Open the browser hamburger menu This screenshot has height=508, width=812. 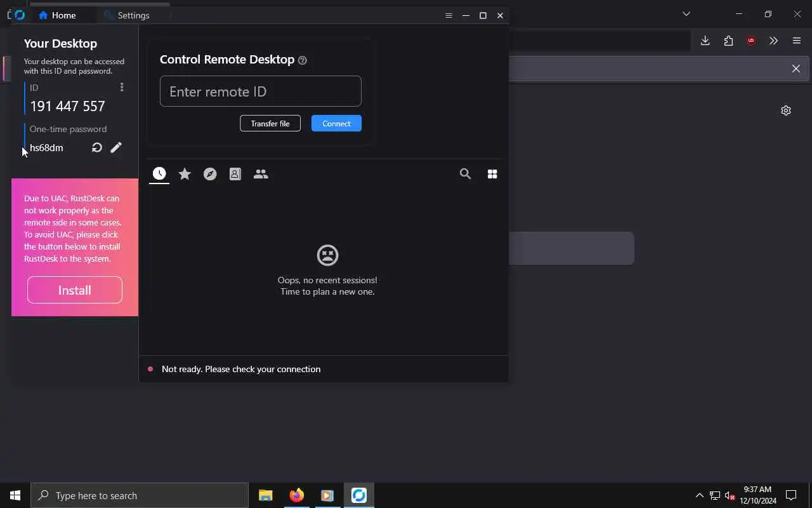coord(797,41)
